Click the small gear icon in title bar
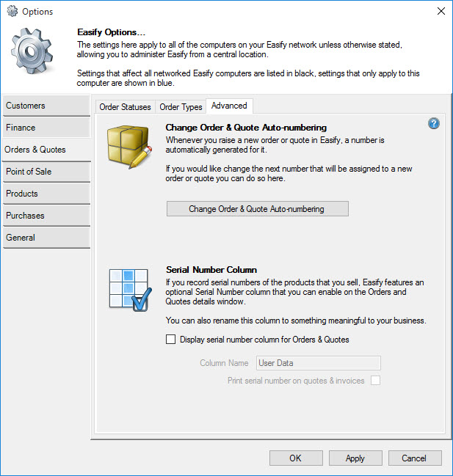 (12, 12)
